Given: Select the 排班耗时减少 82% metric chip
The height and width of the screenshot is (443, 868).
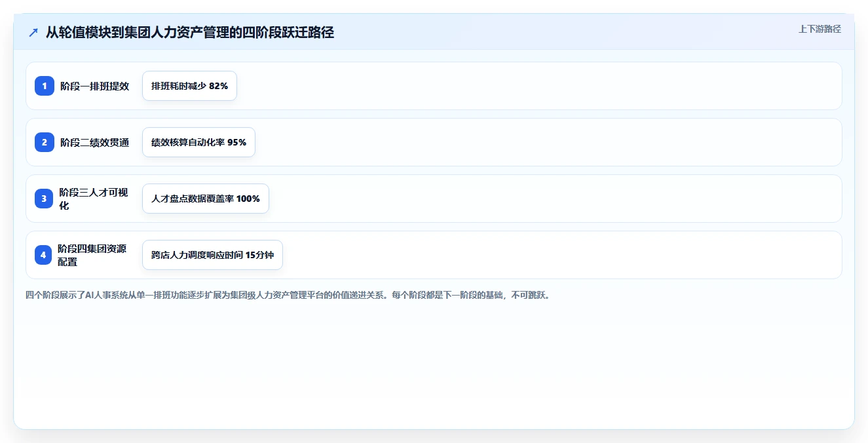Looking at the screenshot, I should click(x=189, y=86).
